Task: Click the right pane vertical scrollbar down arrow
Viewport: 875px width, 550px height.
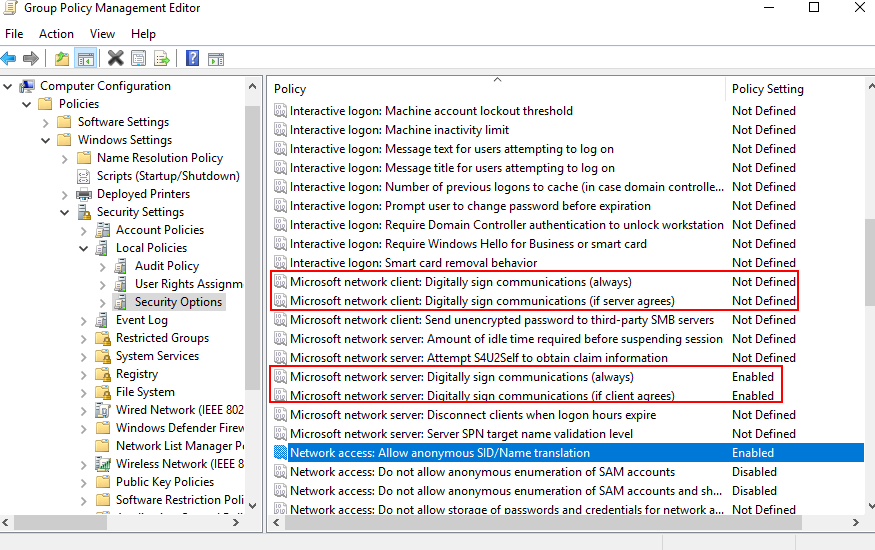Action: pos(867,508)
